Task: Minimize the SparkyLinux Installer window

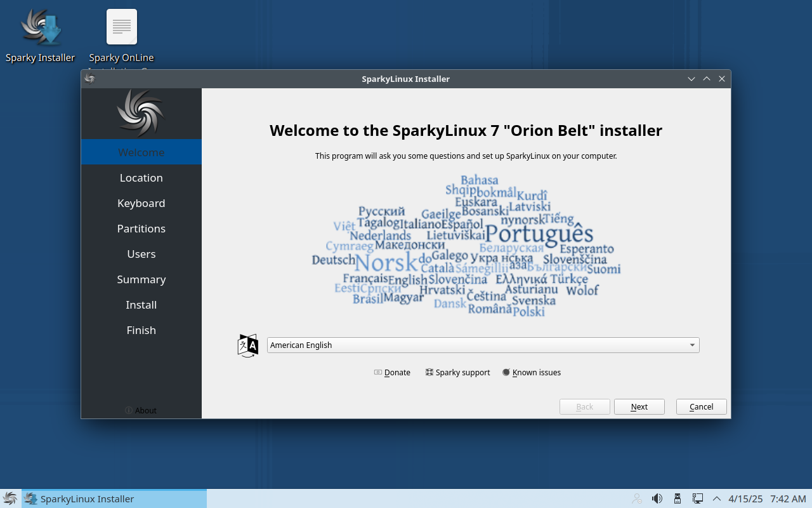Action: tap(691, 79)
